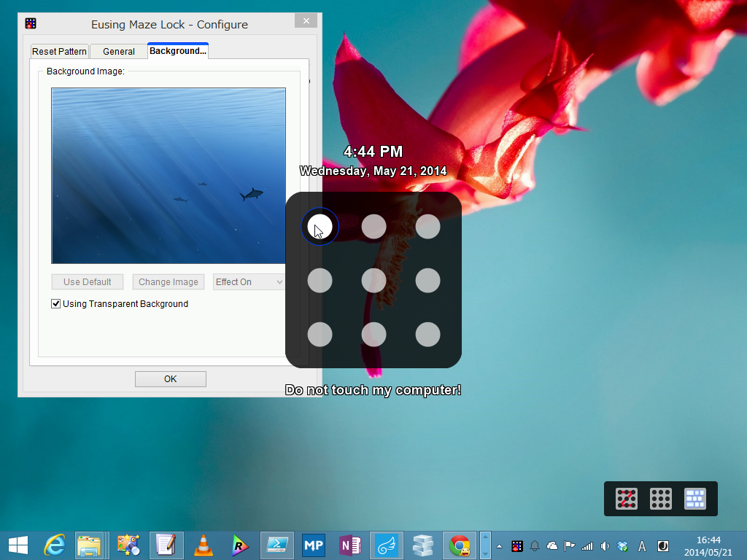Select the blue keyboard grid icon
The height and width of the screenshot is (560, 747).
(695, 499)
